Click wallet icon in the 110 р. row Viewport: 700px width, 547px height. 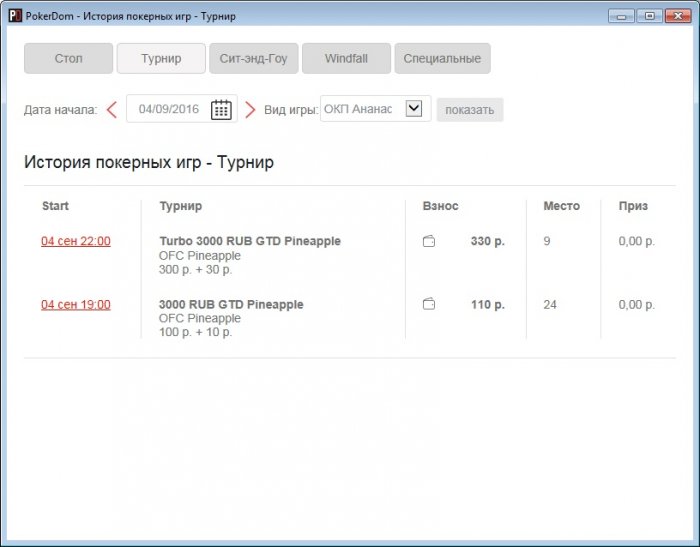[x=429, y=304]
